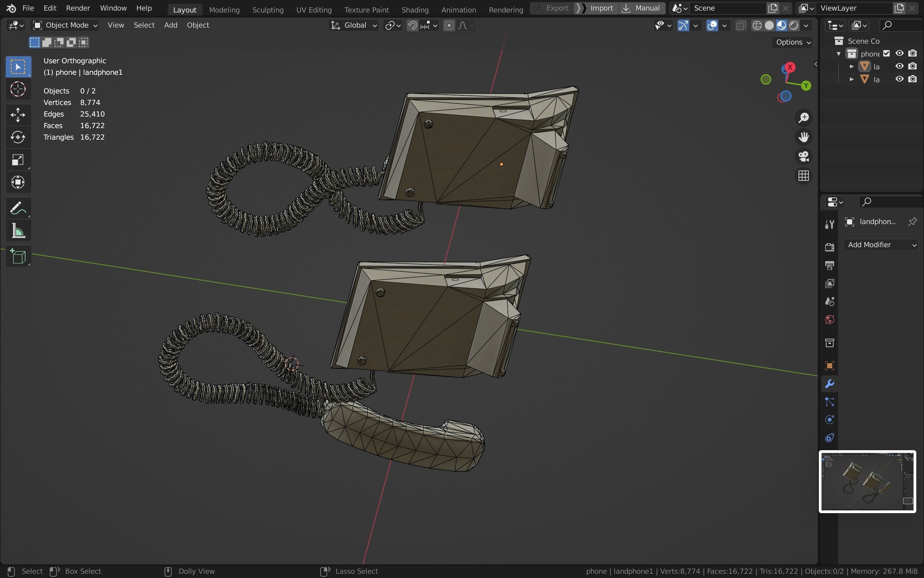Toggle phone collection exclude checkbox
This screenshot has width=924, height=578.
tap(886, 54)
